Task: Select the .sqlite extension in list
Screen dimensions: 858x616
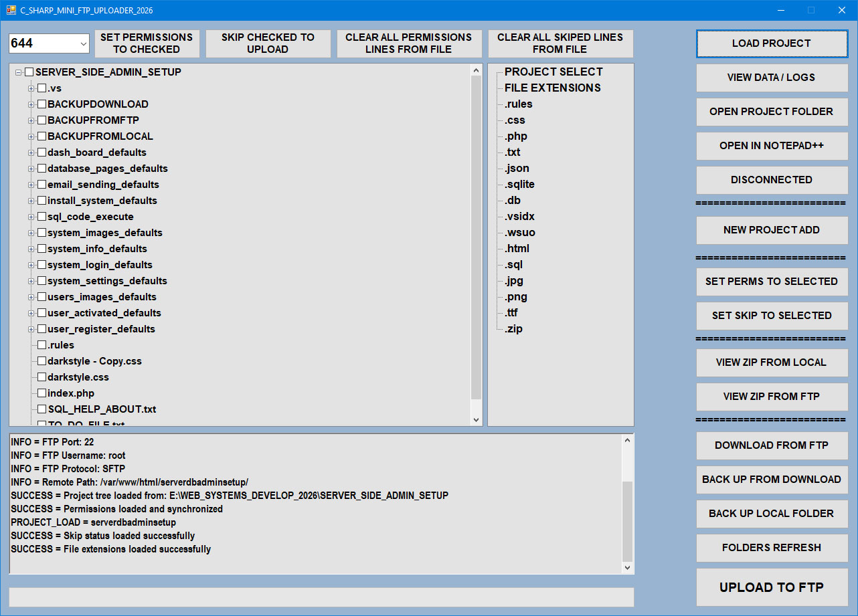Action: (x=520, y=185)
